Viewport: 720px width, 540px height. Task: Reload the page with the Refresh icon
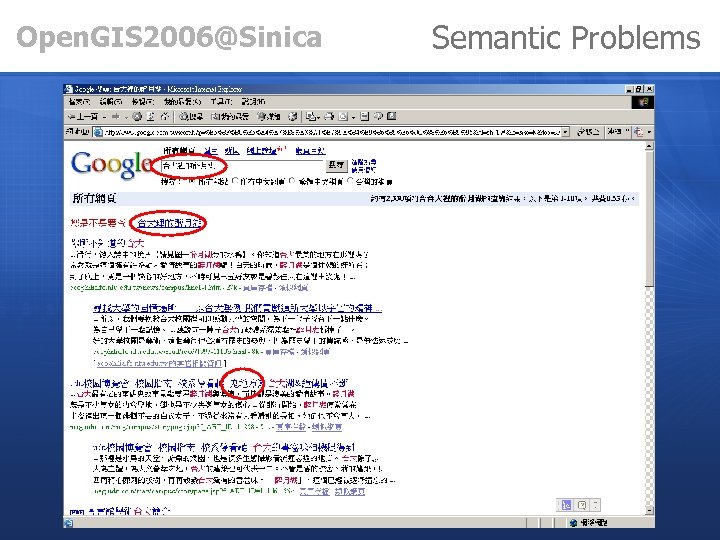[151, 117]
